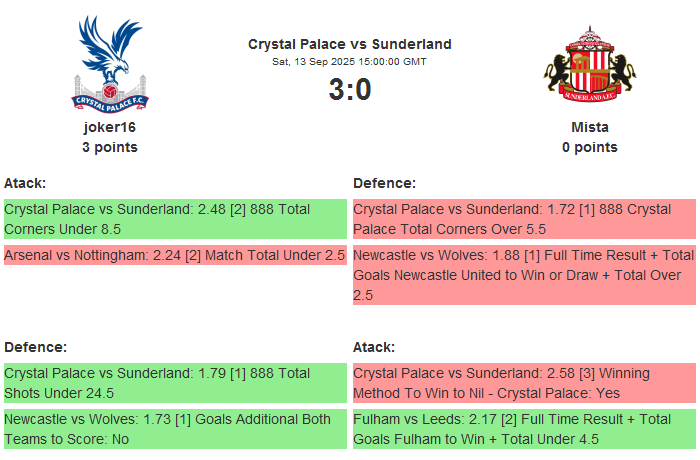Select Crystal Palace Total Corners Over 5.5 bet
The image size is (700, 460).
coord(524,219)
